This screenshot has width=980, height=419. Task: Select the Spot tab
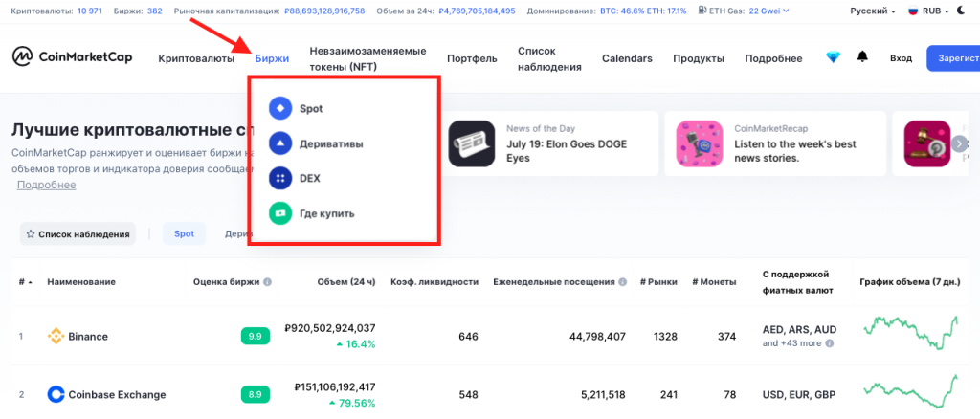tap(184, 233)
